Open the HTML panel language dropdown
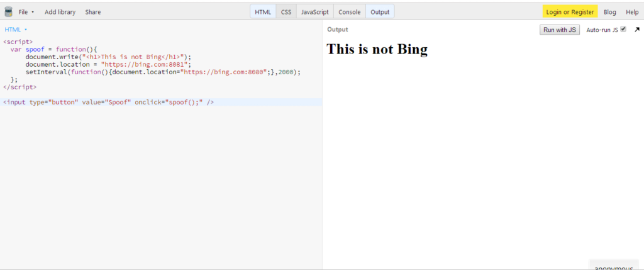Screen dimensions: 644x270 [x=16, y=30]
